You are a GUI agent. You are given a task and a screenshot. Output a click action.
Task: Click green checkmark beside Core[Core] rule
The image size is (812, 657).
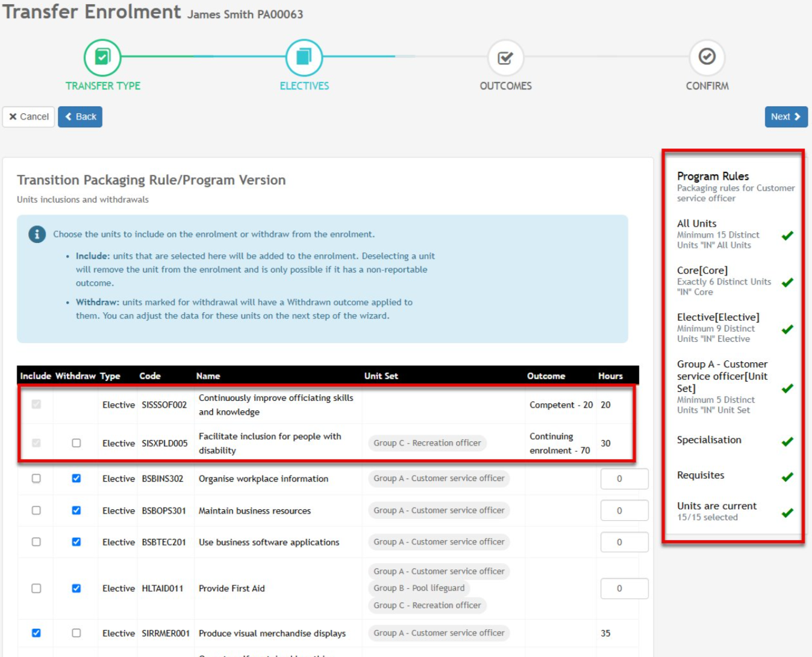tap(787, 282)
